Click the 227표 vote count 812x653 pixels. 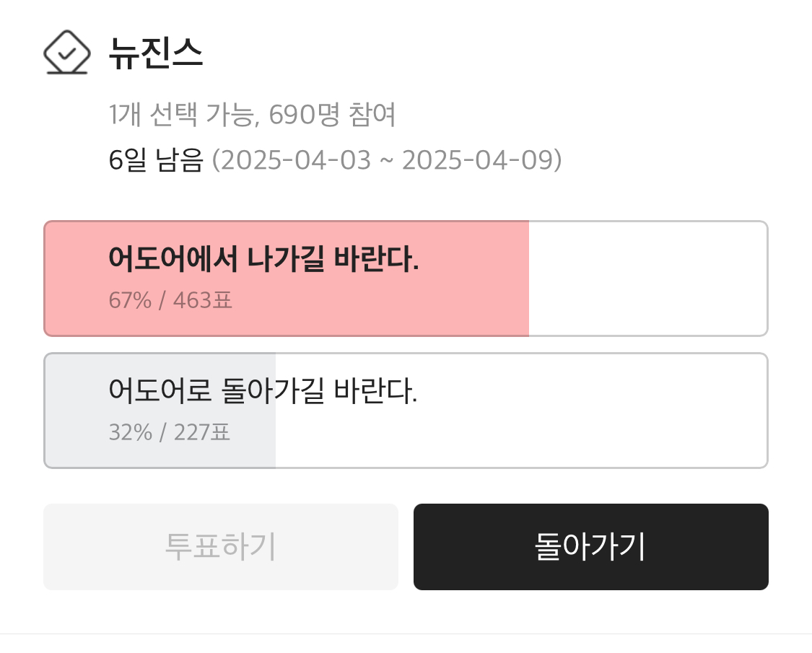(202, 433)
